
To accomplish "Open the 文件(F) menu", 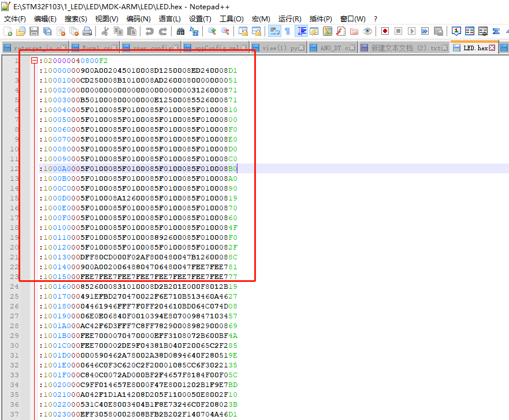I will coord(15,19).
